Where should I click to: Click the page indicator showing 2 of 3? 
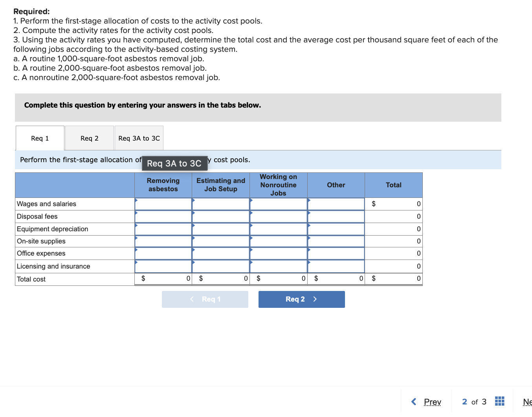click(x=474, y=402)
